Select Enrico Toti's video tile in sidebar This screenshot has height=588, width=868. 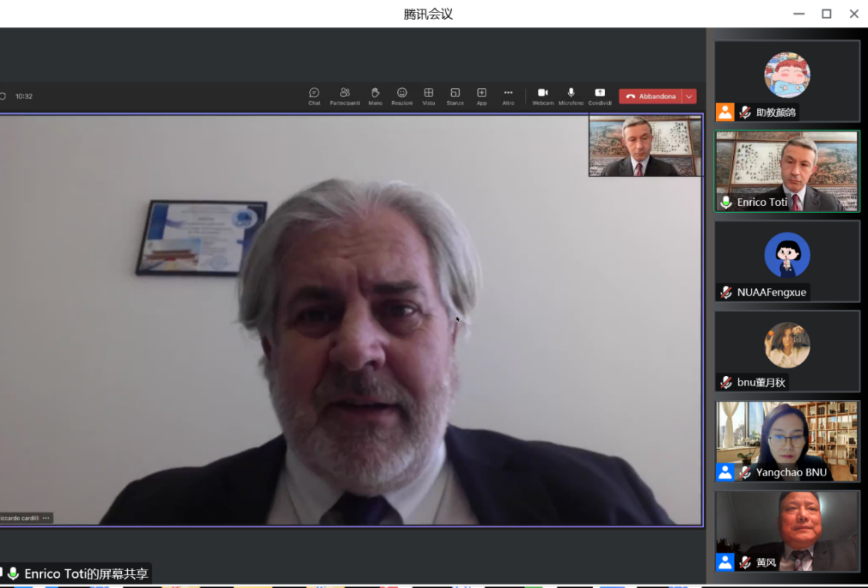[787, 171]
